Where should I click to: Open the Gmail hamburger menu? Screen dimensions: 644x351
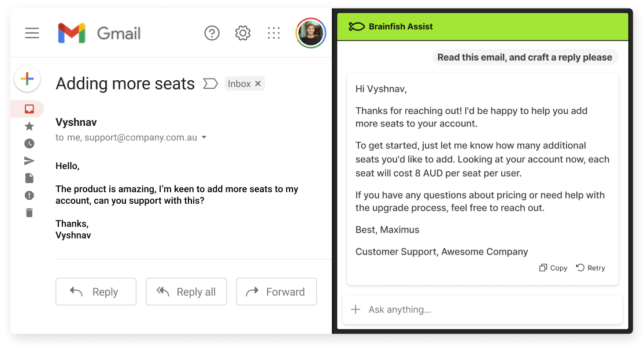click(32, 33)
